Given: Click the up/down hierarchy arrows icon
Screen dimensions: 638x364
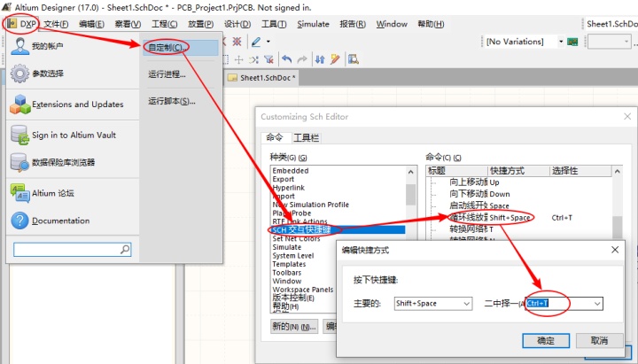Looking at the screenshot, I should (320, 60).
